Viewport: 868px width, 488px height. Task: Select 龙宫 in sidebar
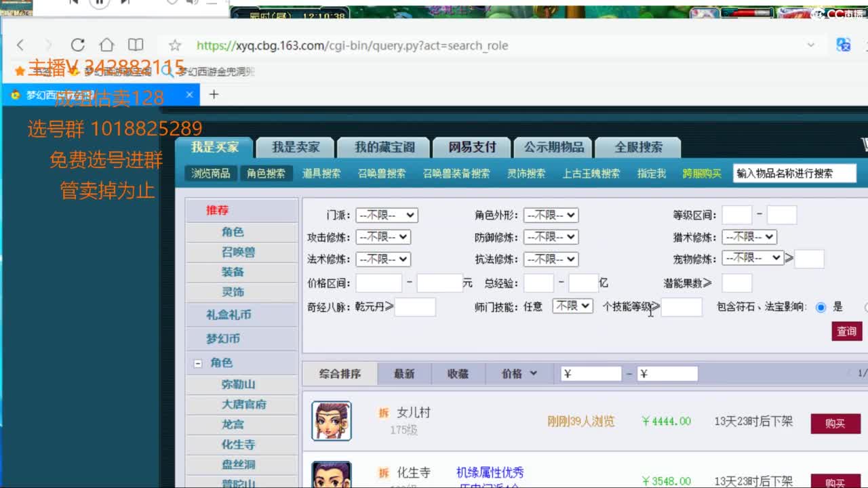(233, 424)
